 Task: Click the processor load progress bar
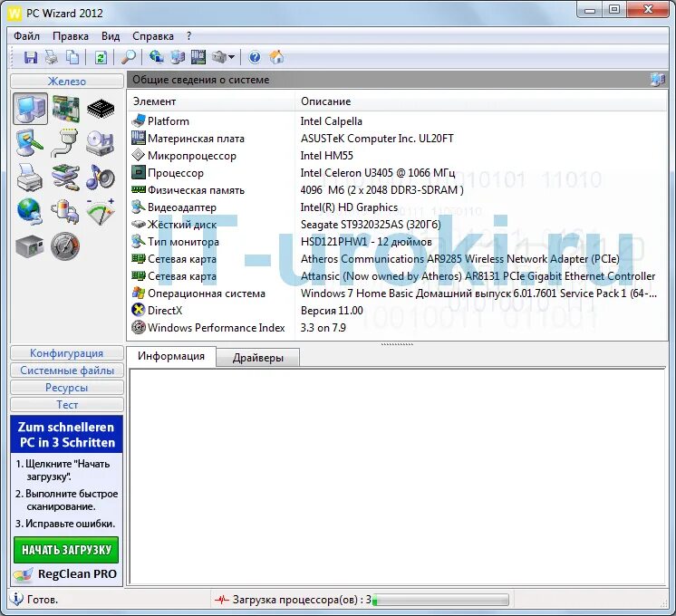(x=440, y=600)
